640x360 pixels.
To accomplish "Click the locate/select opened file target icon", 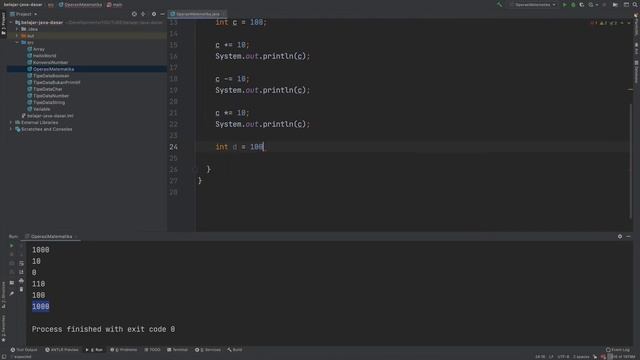I will point(134,14).
